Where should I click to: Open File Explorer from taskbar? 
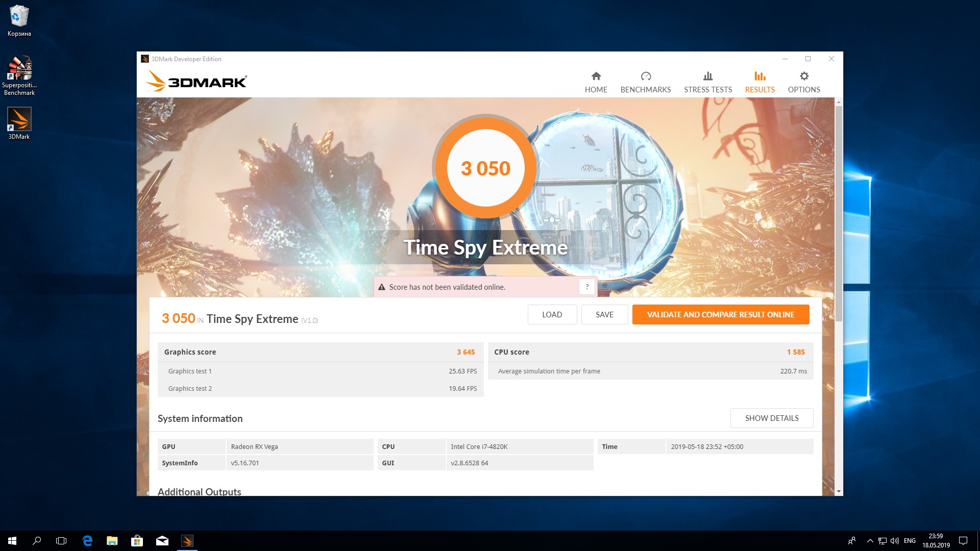(112, 541)
